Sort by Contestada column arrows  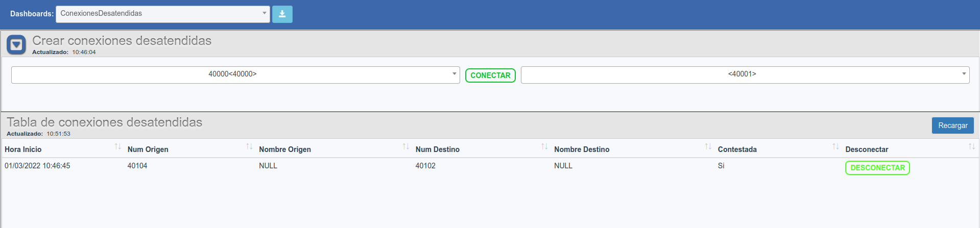[x=835, y=147]
